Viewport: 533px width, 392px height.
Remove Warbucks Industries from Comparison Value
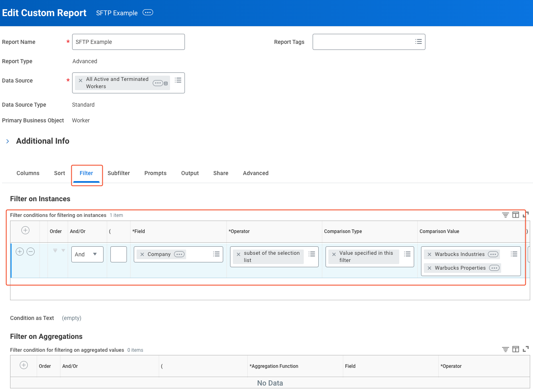tap(429, 254)
